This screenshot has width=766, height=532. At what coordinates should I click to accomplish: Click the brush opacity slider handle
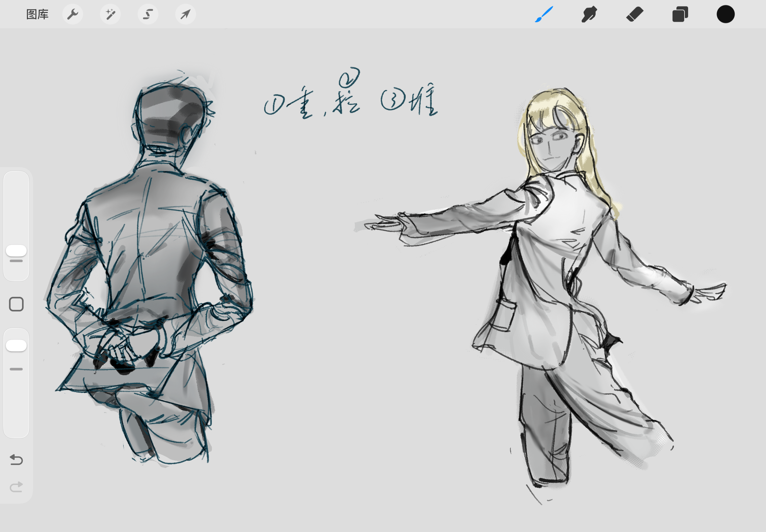click(16, 345)
